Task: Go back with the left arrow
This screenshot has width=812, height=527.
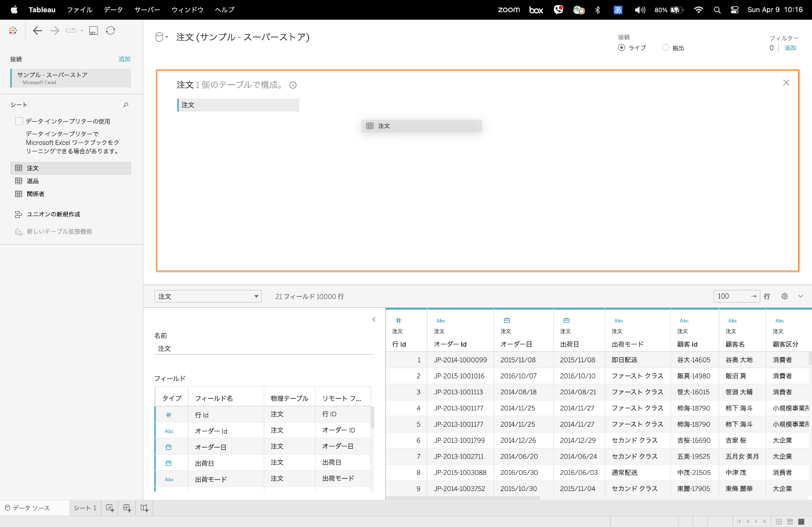Action: point(38,31)
